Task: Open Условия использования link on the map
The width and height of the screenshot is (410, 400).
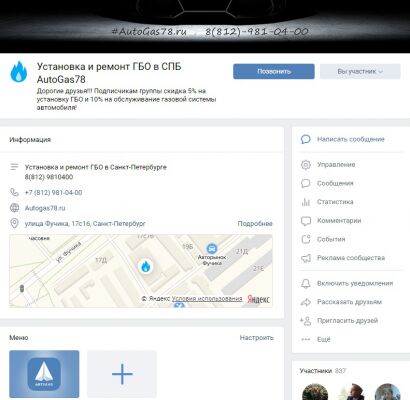Action: click(207, 299)
